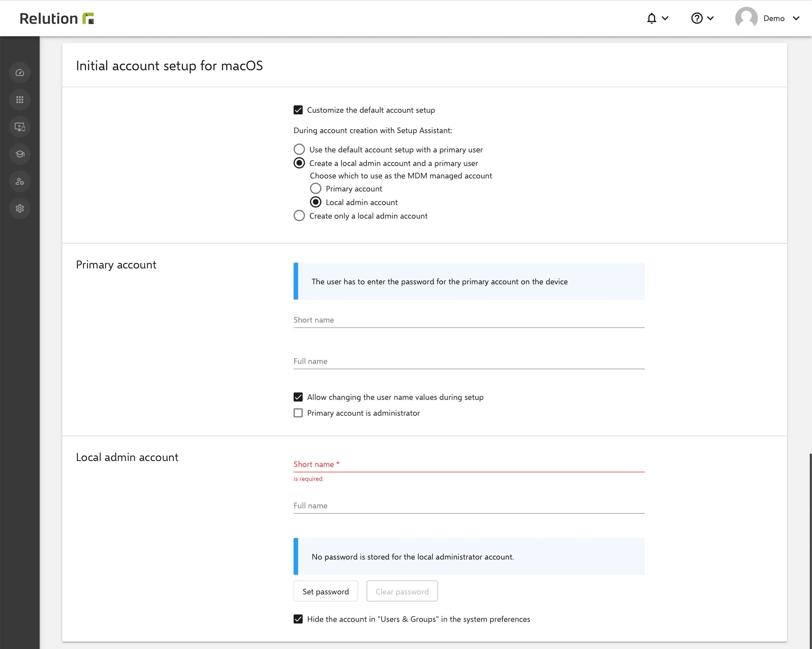Click Primary account Full name field
The width and height of the screenshot is (812, 649).
[469, 361]
